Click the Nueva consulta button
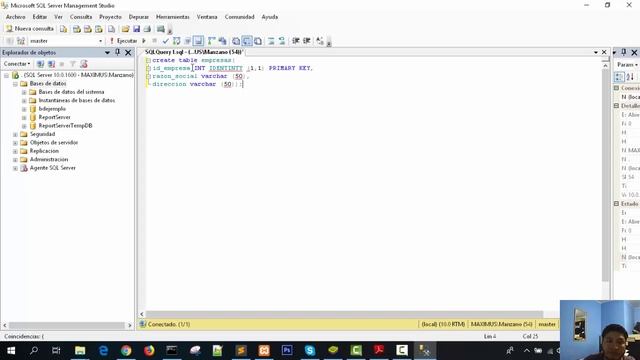 click(30, 29)
